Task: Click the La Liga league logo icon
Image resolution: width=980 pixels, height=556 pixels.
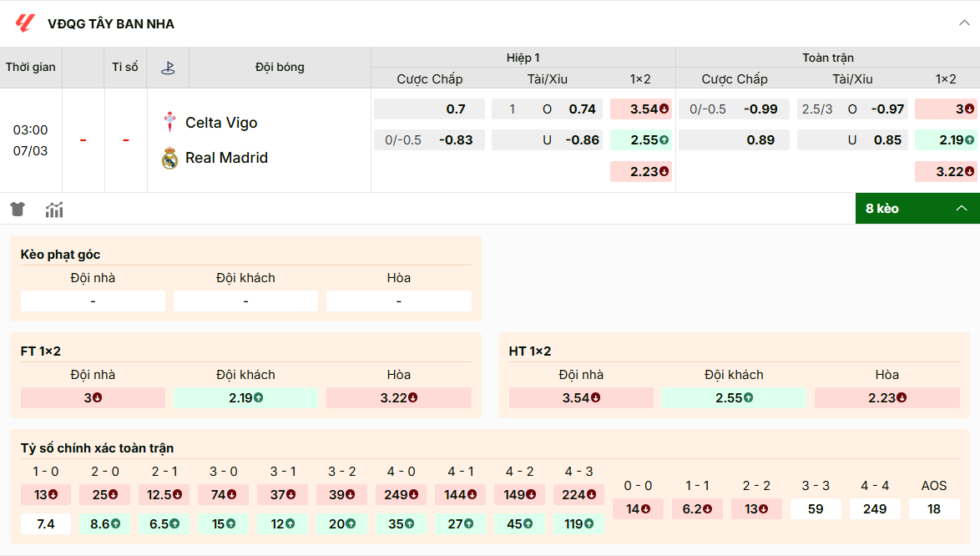Action: pos(25,24)
